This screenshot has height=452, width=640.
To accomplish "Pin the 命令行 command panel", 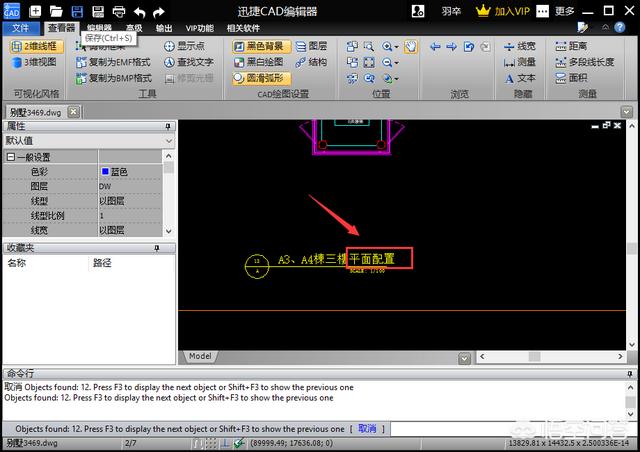I will [x=630, y=374].
